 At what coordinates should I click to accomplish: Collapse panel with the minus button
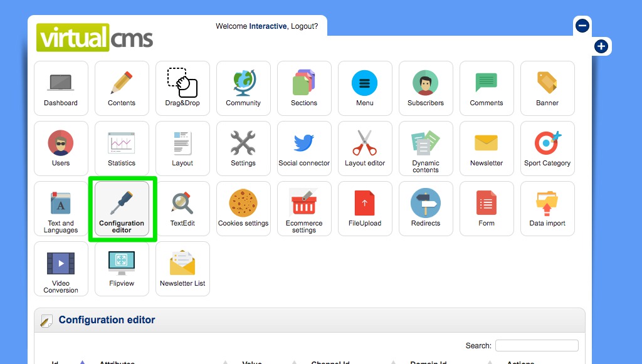[582, 26]
